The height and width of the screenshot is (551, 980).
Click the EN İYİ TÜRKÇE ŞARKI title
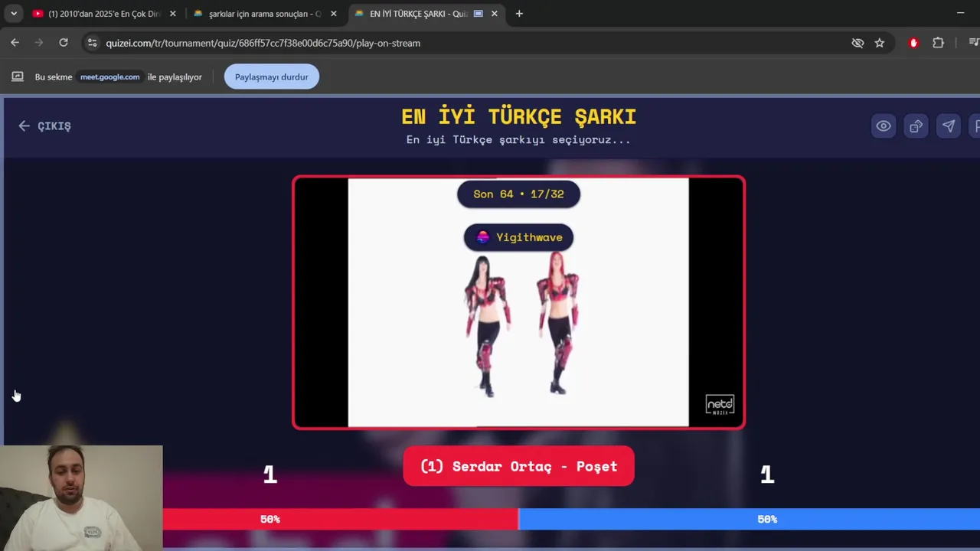tap(518, 116)
